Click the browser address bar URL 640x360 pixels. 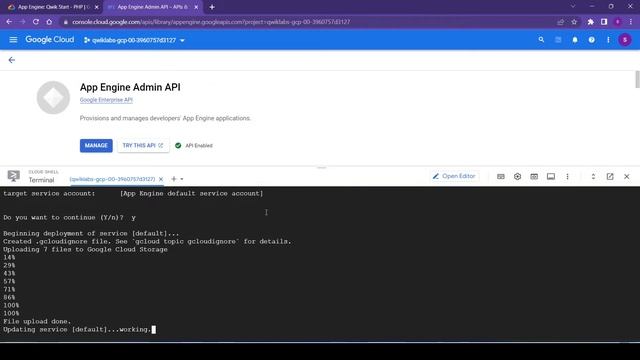coord(211,22)
